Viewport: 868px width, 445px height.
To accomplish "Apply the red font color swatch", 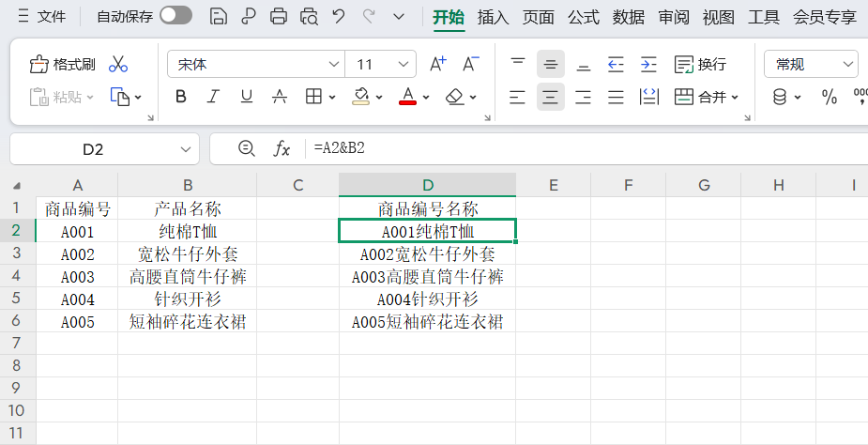I will (407, 97).
